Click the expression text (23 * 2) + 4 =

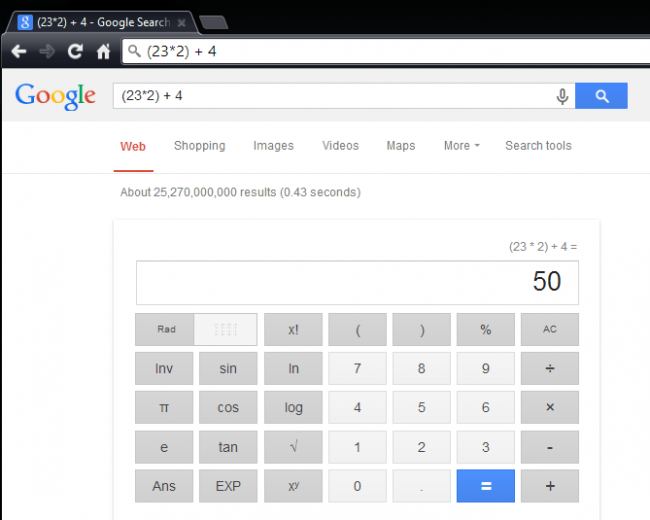click(x=543, y=247)
